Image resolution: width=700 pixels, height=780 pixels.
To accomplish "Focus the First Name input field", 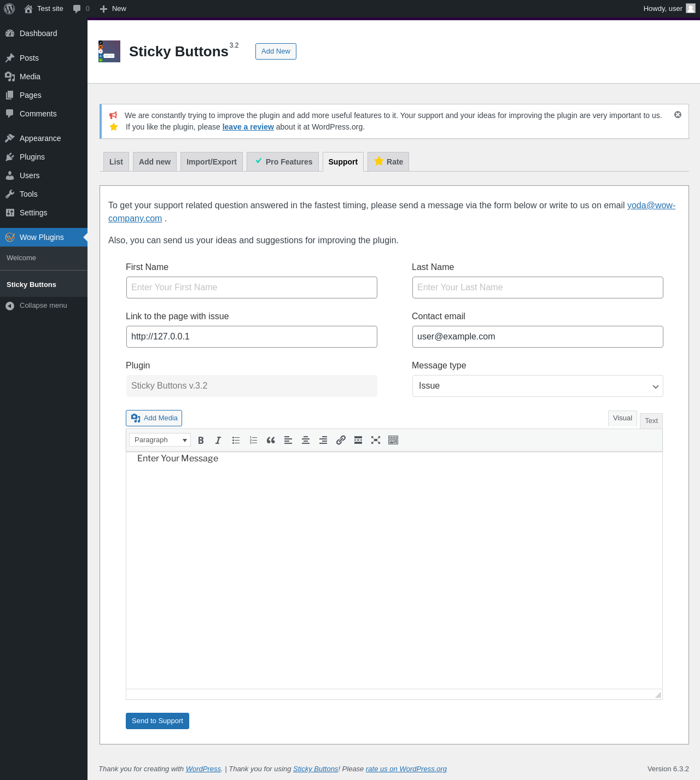I will pos(252,288).
